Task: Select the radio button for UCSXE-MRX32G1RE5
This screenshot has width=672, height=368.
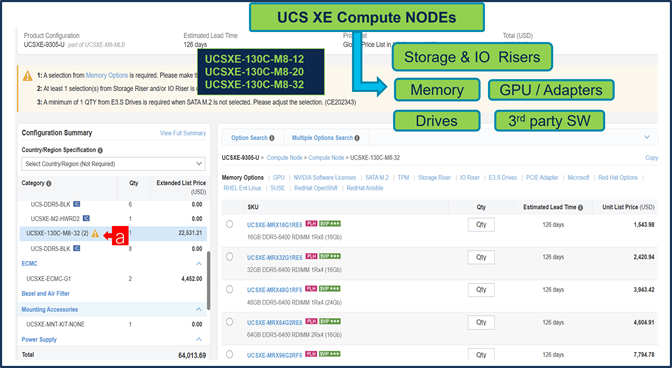Action: 230,257
